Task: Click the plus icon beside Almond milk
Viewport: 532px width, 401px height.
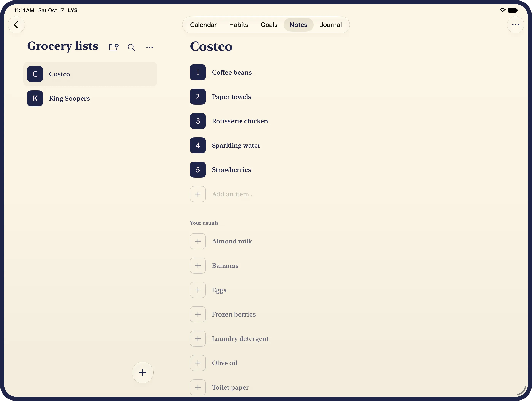Action: [198, 241]
